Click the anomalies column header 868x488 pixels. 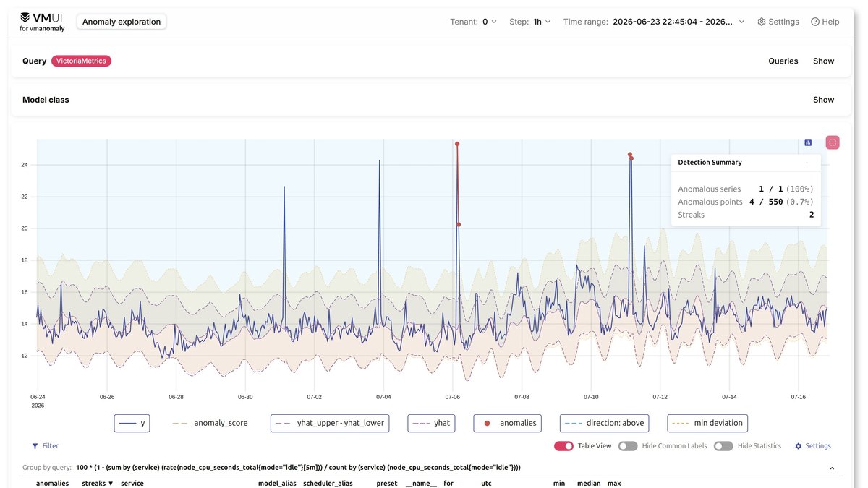coord(52,483)
